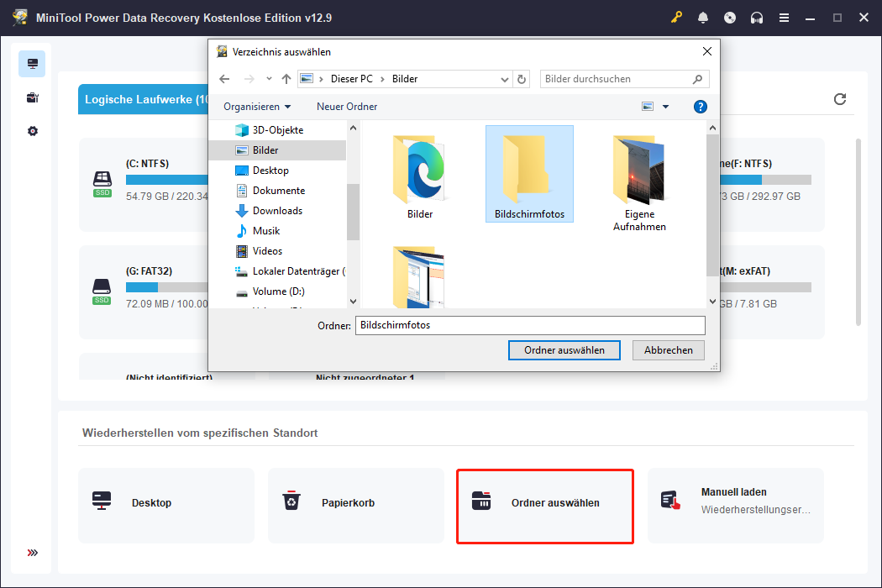This screenshot has height=588, width=882.
Task: Open notifications bell in title bar
Action: click(703, 18)
